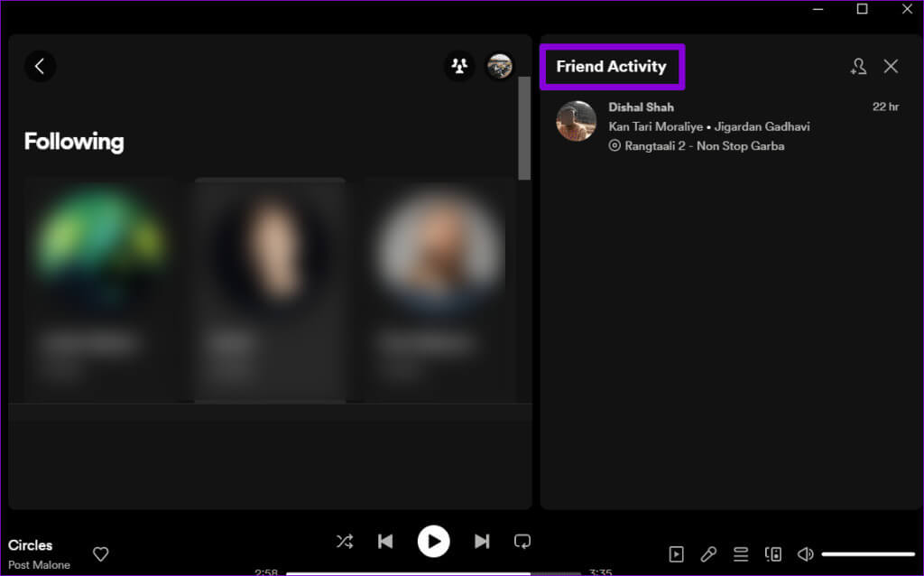Show lyrics with the microphone icon
This screenshot has height=576, width=924.
pyautogui.click(x=708, y=554)
